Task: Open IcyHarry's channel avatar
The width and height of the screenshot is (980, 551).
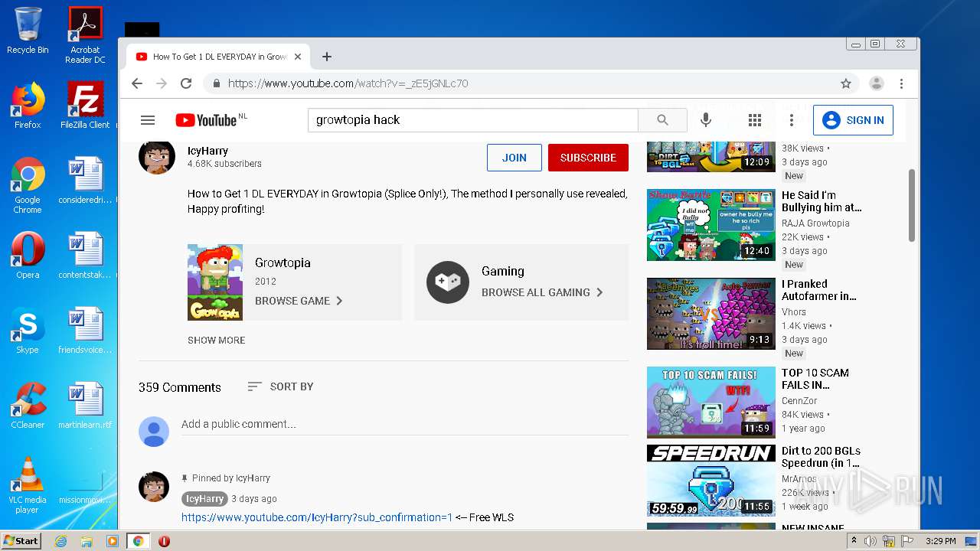Action: [156, 157]
